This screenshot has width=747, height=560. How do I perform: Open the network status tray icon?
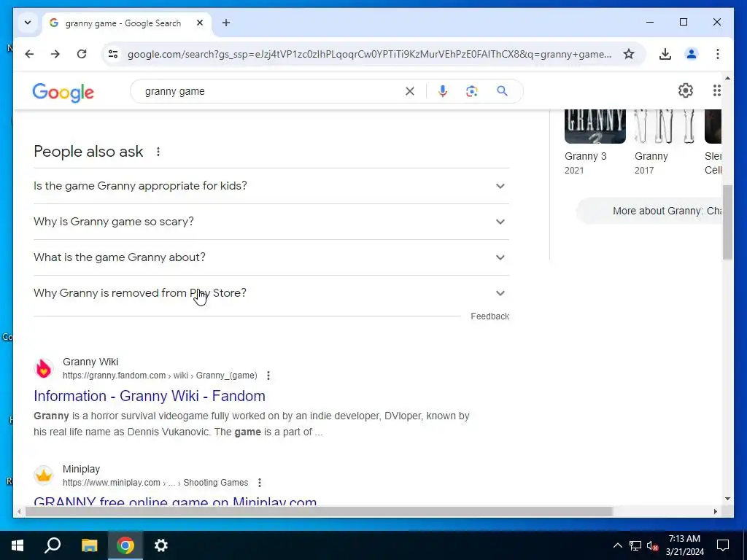[x=635, y=545]
